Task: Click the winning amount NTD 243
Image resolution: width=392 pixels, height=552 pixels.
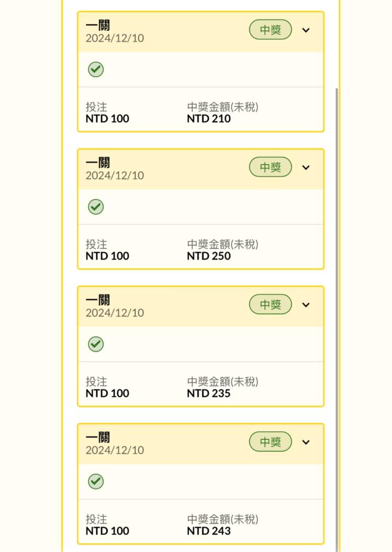Action: 209,531
